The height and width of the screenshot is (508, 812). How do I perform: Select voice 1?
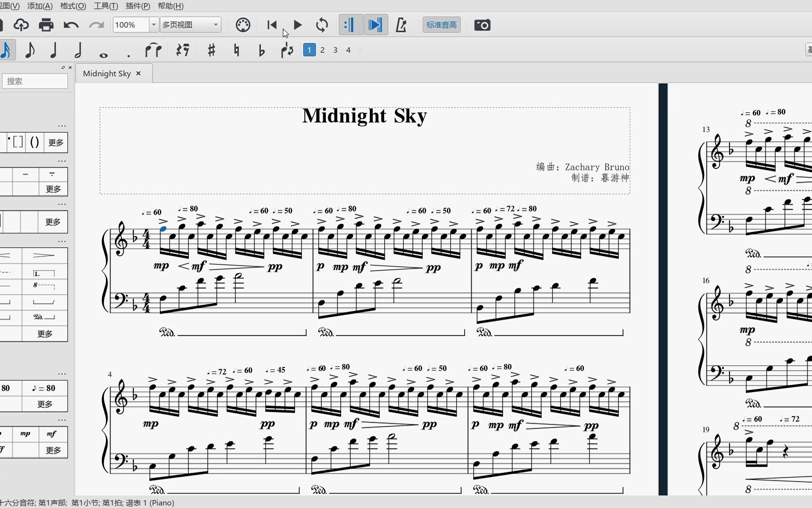tap(309, 50)
